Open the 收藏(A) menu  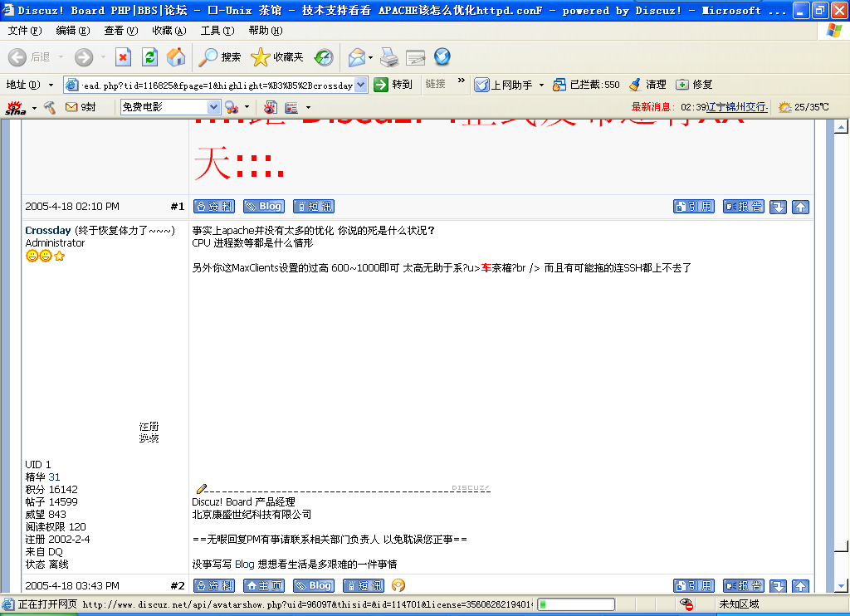coord(169,31)
